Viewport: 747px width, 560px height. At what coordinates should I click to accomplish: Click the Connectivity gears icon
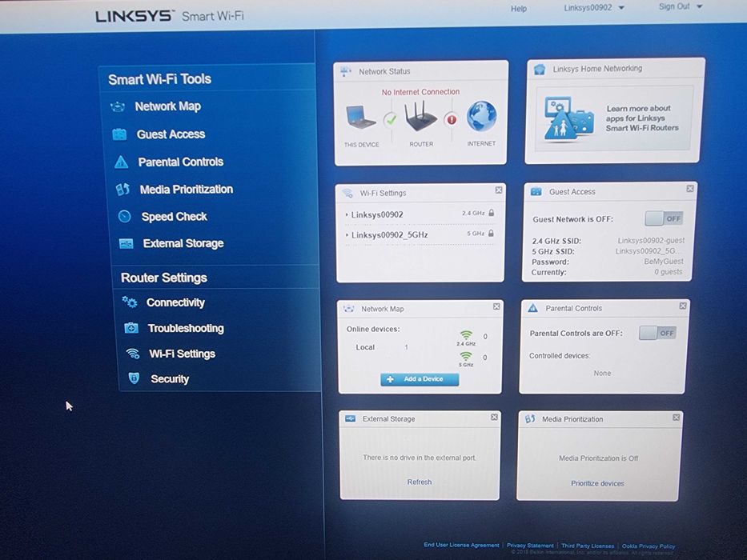point(130,302)
